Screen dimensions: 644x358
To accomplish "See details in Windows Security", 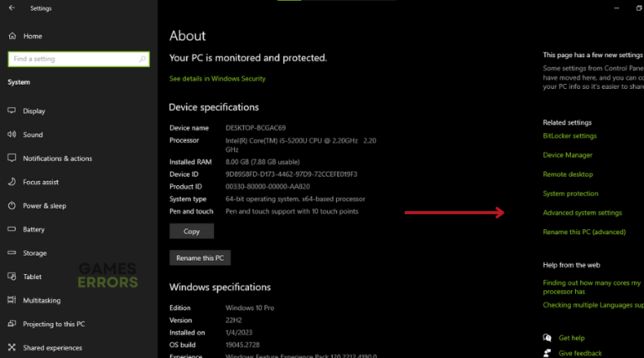I will pos(217,79).
